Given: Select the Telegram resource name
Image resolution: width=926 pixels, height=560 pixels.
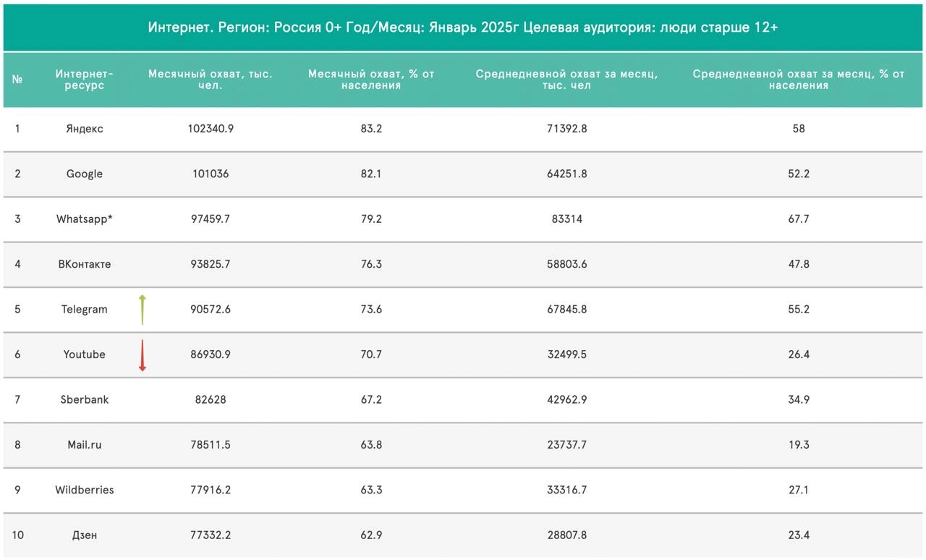Looking at the screenshot, I should pyautogui.click(x=85, y=310).
